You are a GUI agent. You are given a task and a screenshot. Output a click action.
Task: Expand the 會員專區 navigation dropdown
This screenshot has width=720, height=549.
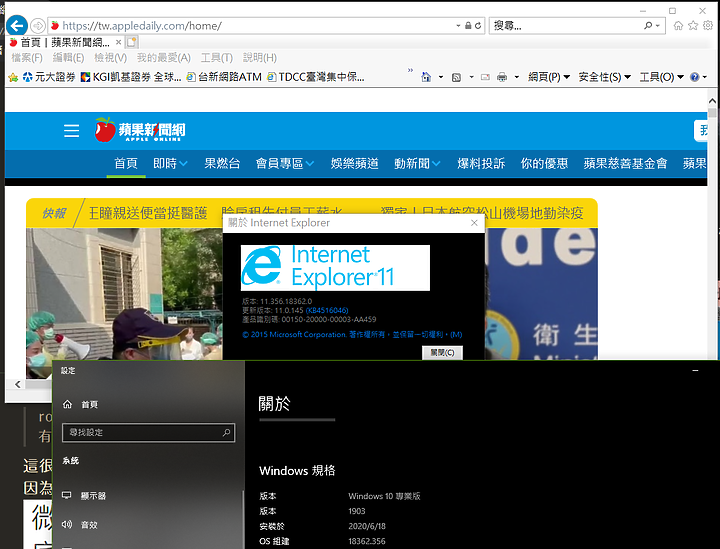[285, 163]
